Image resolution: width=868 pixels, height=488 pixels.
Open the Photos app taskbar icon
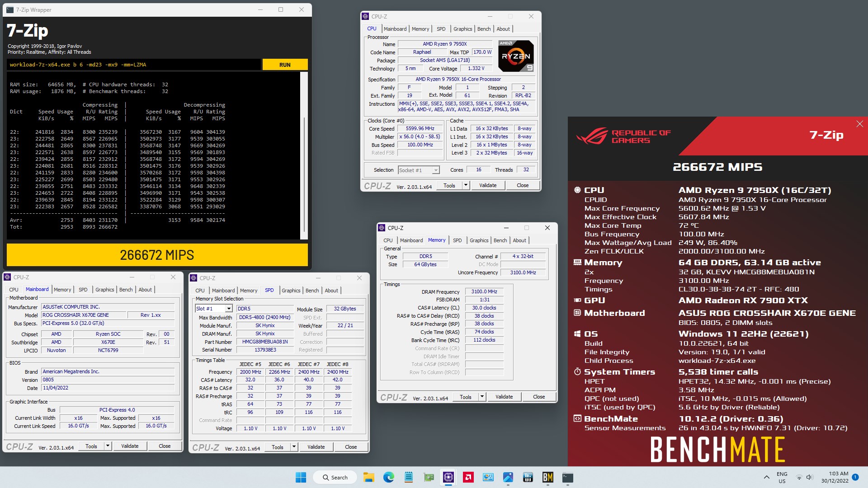click(508, 477)
